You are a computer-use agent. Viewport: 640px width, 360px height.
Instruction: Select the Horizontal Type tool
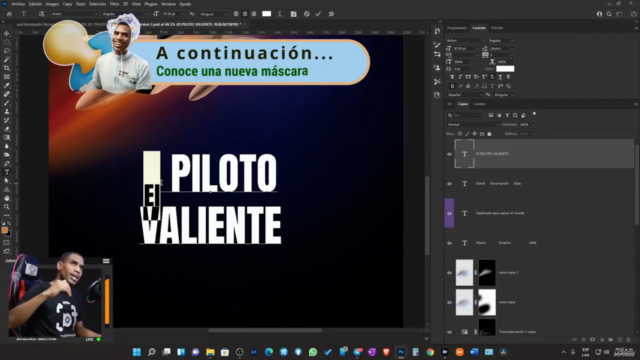click(7, 172)
